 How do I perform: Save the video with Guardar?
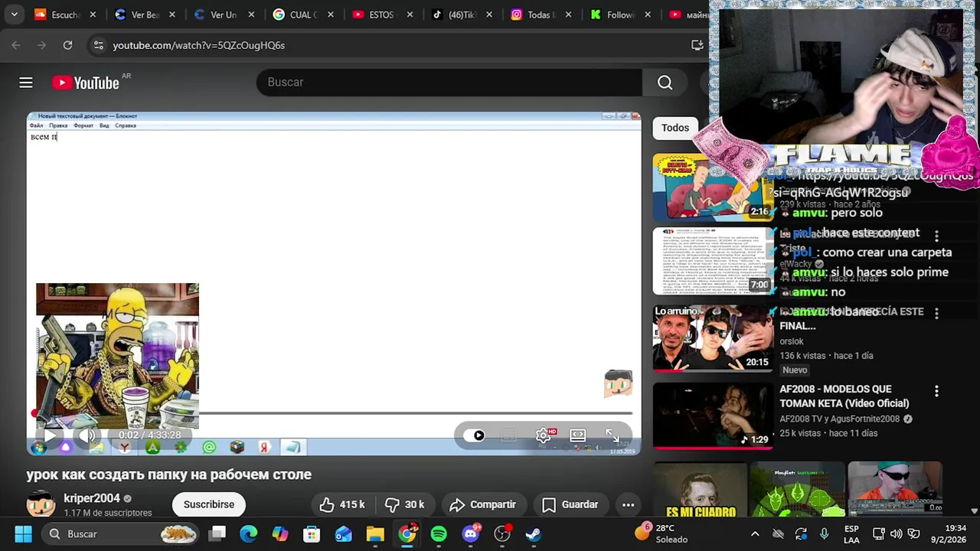point(570,504)
